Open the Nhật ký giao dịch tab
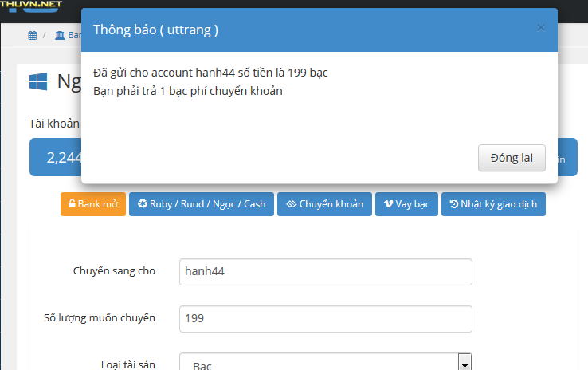 point(493,204)
